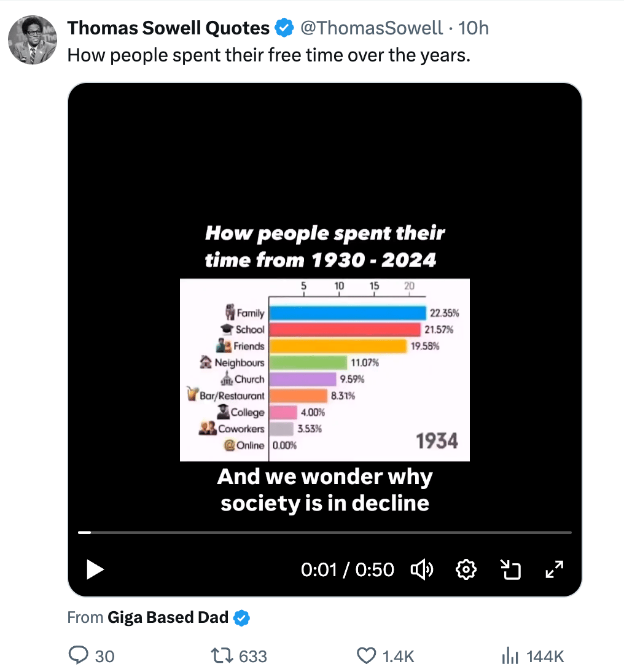Play the embedded video
624x672 pixels.
tap(95, 569)
